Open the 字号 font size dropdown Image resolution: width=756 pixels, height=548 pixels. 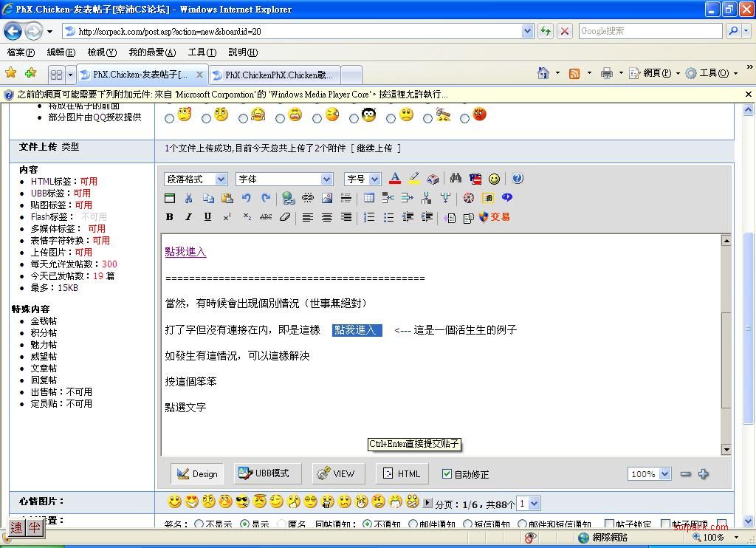coord(362,179)
